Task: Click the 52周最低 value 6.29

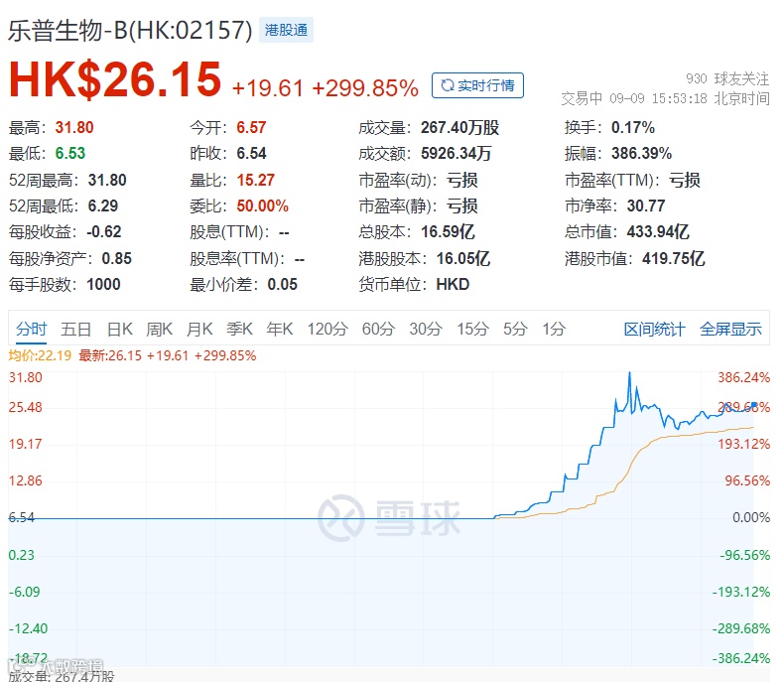Action: click(103, 205)
